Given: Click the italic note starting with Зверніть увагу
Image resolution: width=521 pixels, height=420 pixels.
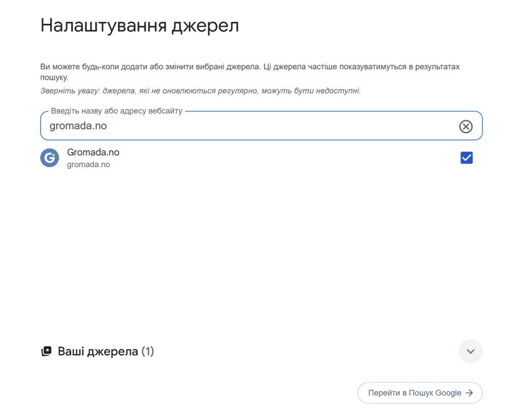Looking at the screenshot, I should pos(200,91).
